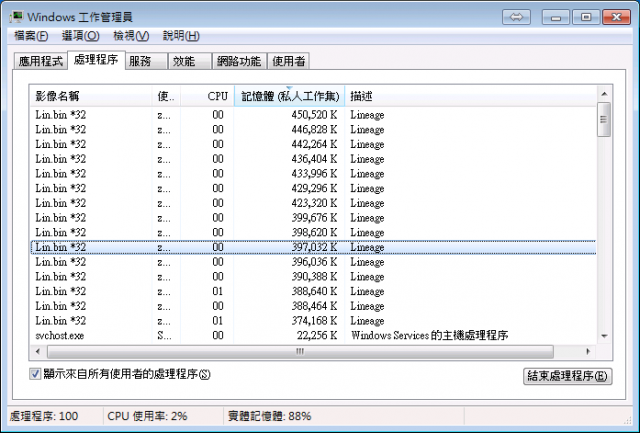Select the 處理程序 tab

pos(96,60)
